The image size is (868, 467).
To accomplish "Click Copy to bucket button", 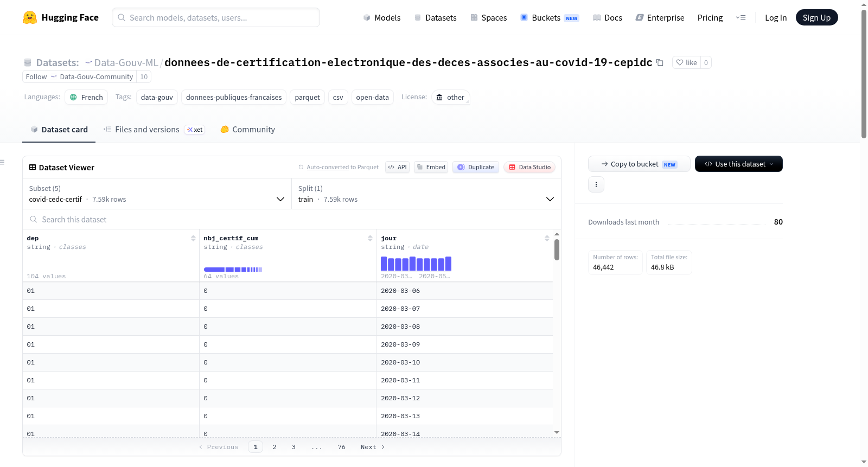I will 639,164.
